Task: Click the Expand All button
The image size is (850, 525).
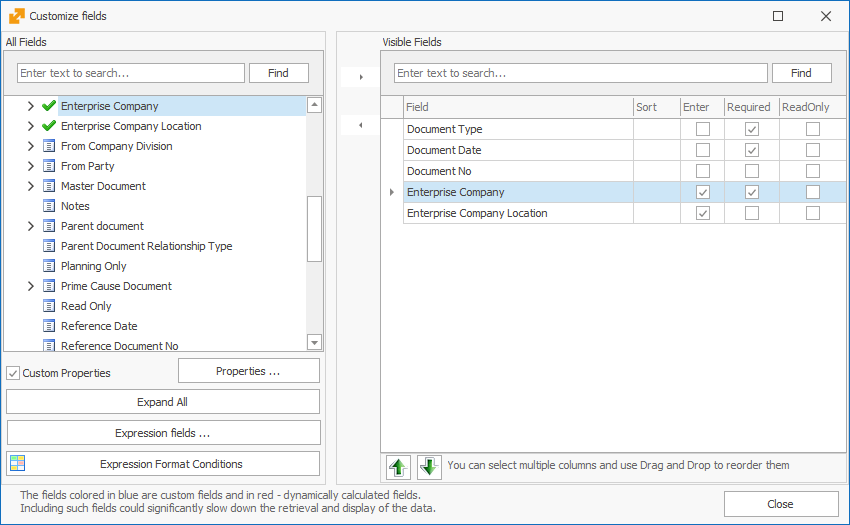Action: click(x=163, y=402)
